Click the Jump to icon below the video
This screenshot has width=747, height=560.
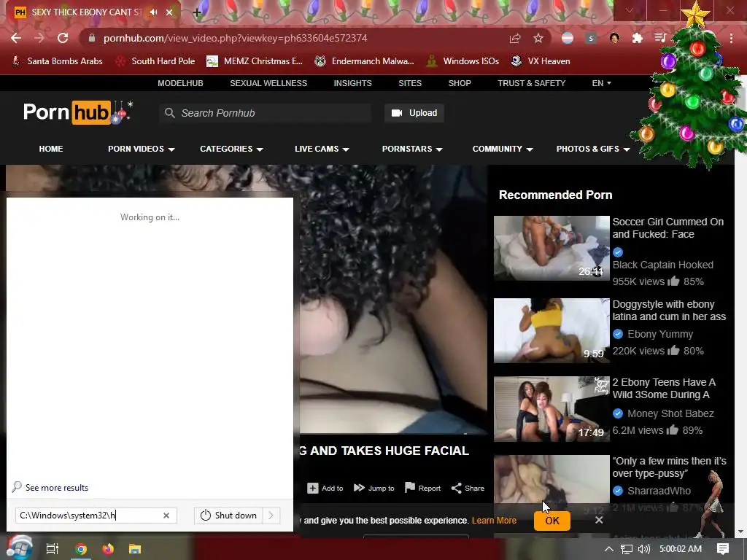click(359, 488)
